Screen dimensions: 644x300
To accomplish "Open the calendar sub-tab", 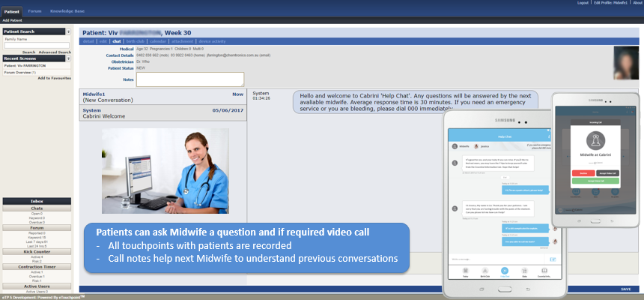I will pos(158,41).
